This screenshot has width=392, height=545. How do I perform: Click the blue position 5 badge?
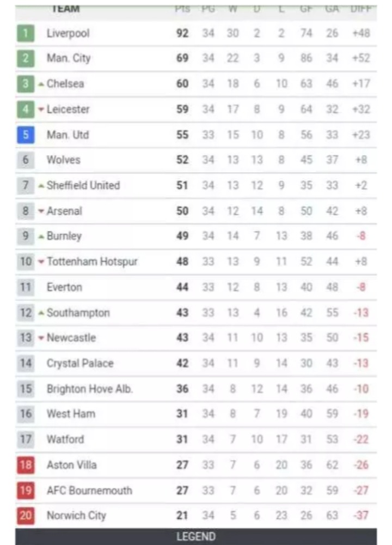tap(26, 135)
